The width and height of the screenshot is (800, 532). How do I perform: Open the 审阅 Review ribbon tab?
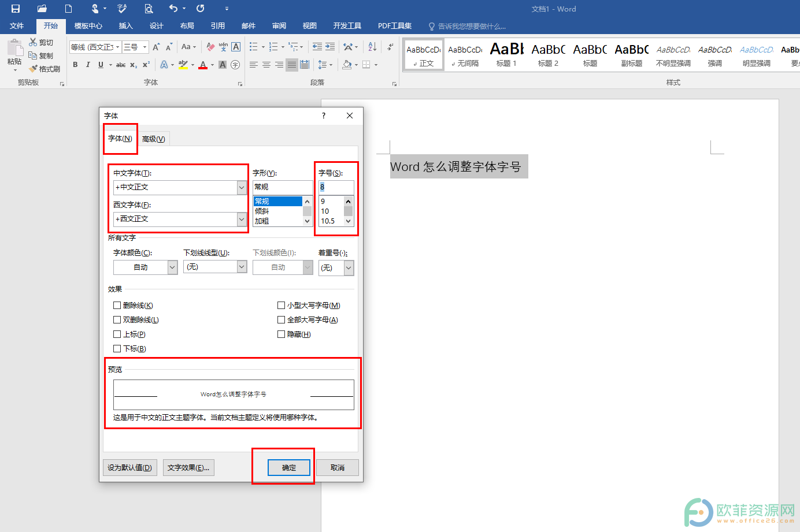click(x=279, y=26)
